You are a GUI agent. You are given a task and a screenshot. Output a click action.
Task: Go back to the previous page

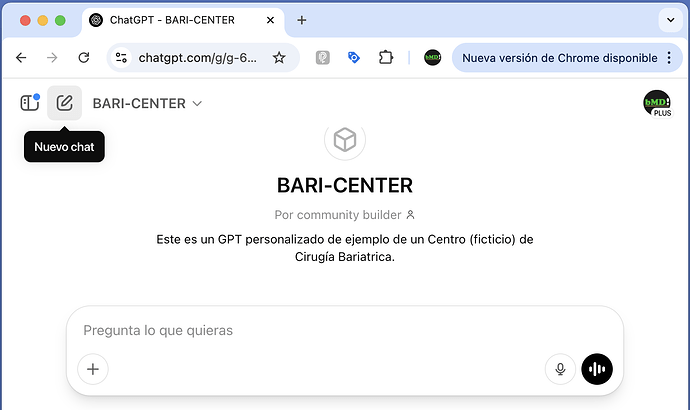coord(21,58)
